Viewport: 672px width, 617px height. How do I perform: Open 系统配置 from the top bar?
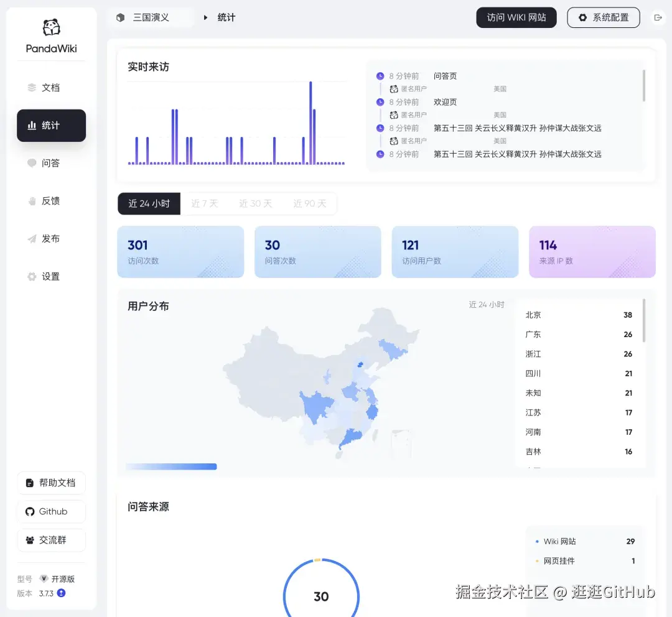(x=603, y=17)
